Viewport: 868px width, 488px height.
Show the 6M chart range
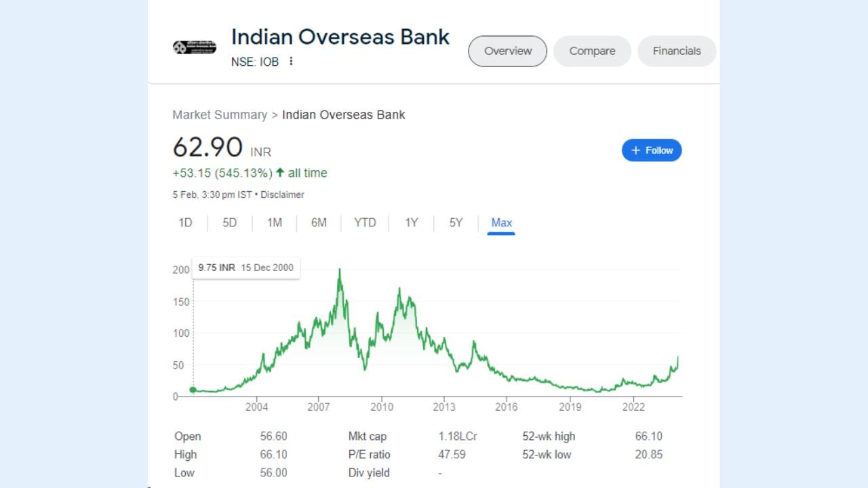click(319, 222)
